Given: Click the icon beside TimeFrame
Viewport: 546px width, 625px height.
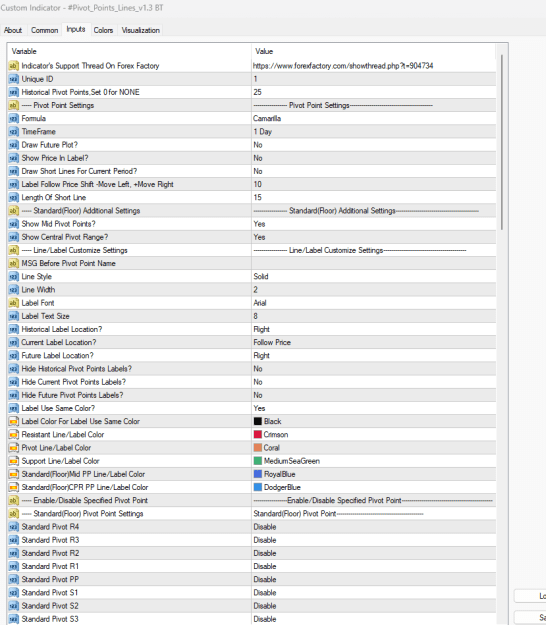Looking at the screenshot, I should tap(14, 132).
